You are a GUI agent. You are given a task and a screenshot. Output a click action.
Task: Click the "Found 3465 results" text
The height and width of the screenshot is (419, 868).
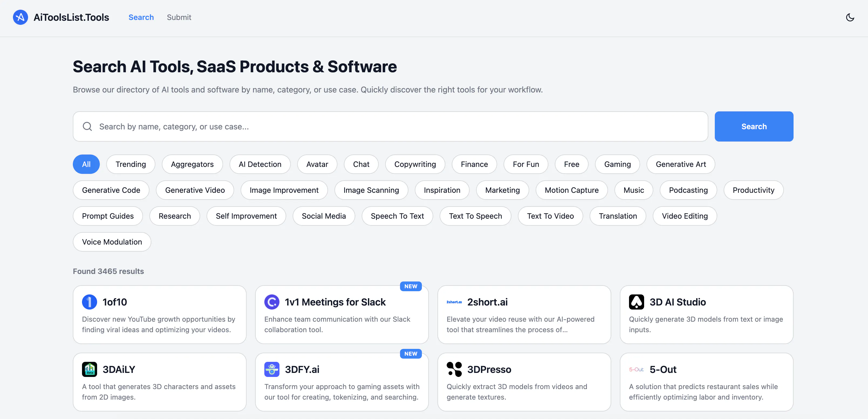tap(108, 271)
